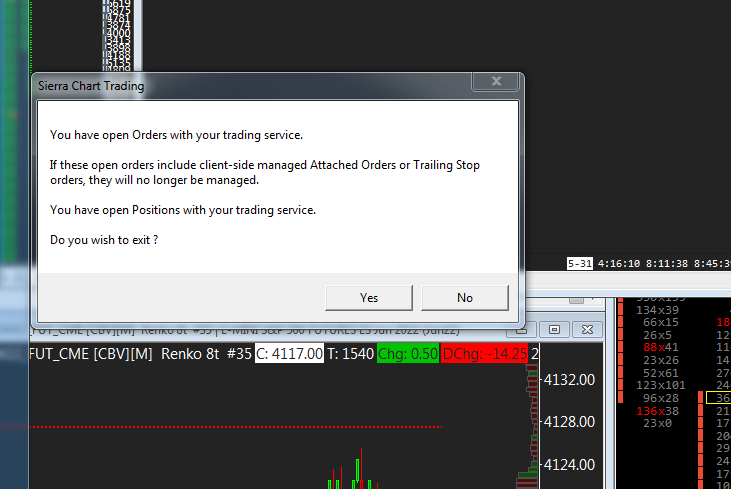
Task: Select 4124.00 price on the scale
Action: 569,465
